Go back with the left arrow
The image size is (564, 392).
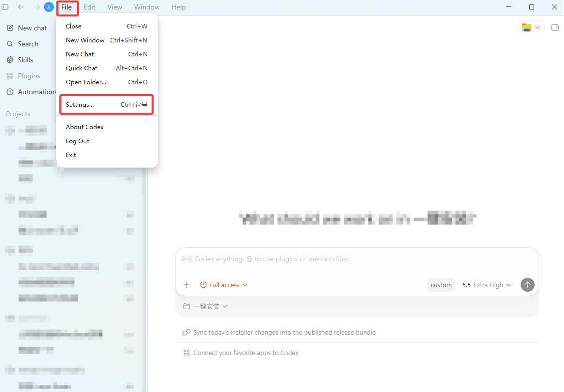[21, 7]
